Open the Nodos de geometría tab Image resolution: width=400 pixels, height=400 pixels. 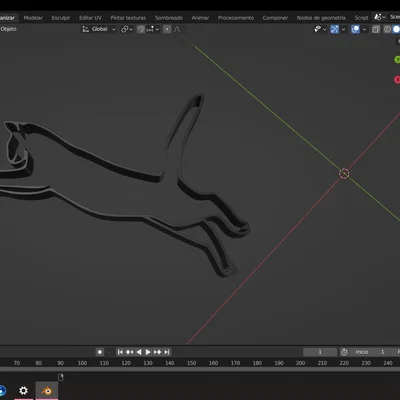(321, 18)
